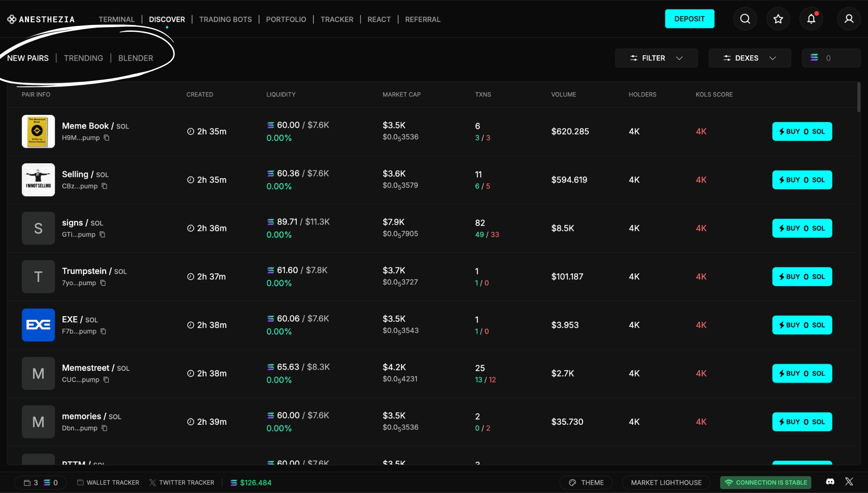
Task: Open the notifications bell
Action: tap(811, 19)
